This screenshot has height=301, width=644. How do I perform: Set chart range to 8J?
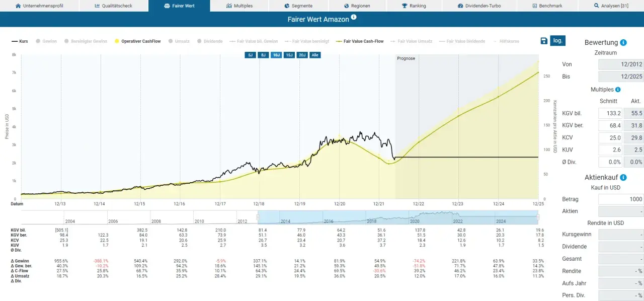click(263, 55)
